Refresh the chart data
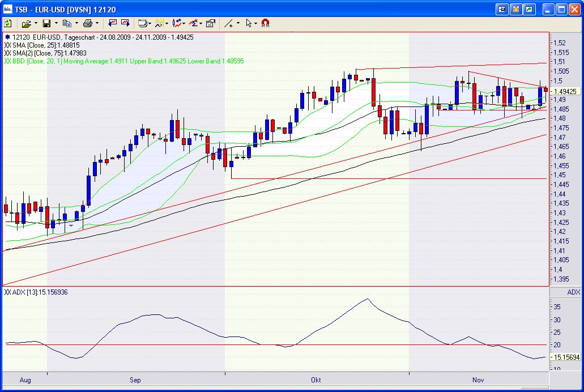Screen dimensions: 584x392 (x=8, y=23)
